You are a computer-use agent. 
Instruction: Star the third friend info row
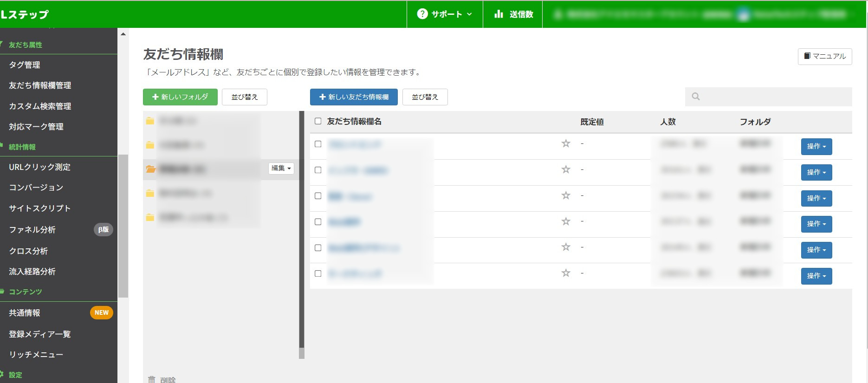[x=566, y=195]
